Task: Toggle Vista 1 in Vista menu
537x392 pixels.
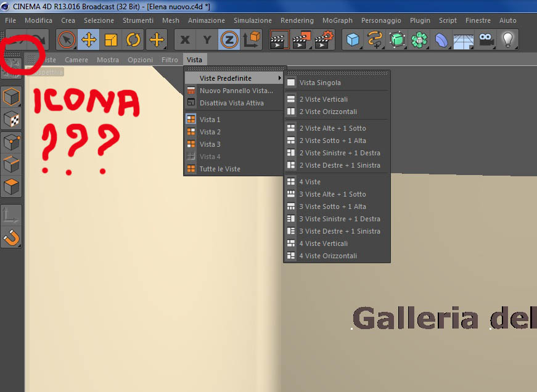Action: coord(234,119)
